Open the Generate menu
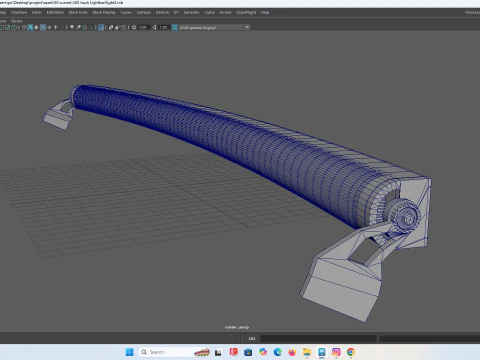This screenshot has height=360, width=480. pyautogui.click(x=192, y=12)
